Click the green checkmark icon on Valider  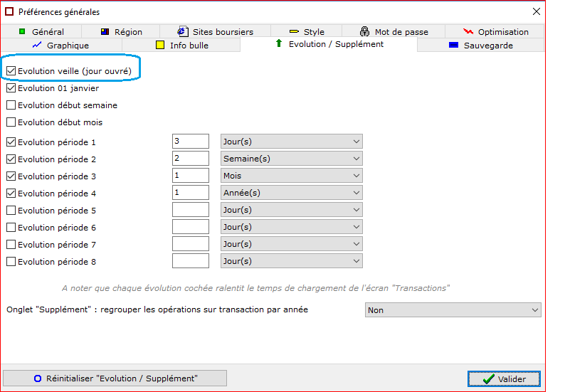click(489, 379)
